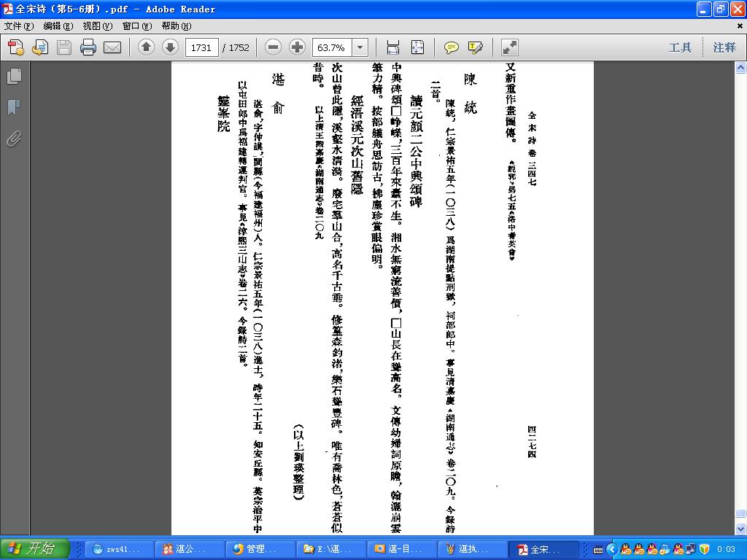Click page number field showing 1731
The width and height of the screenshot is (747, 560).
tap(201, 47)
